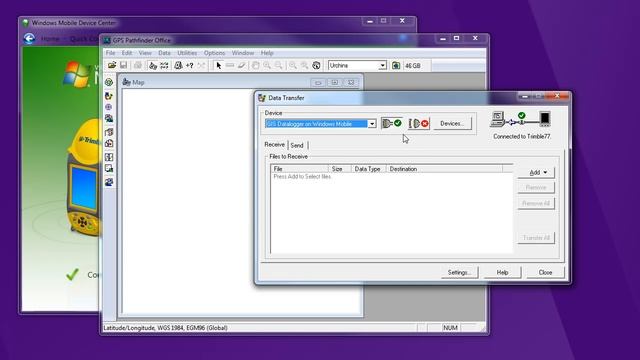
Task: Click the Map window toolbar icon
Action: [153, 65]
